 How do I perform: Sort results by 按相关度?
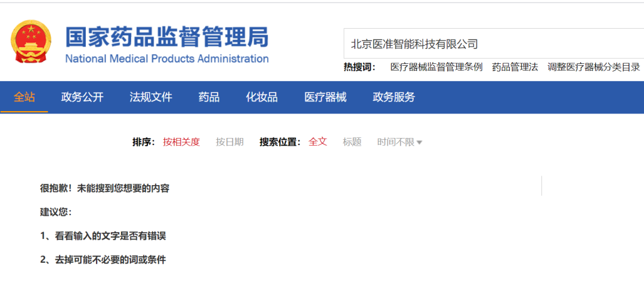tap(181, 142)
